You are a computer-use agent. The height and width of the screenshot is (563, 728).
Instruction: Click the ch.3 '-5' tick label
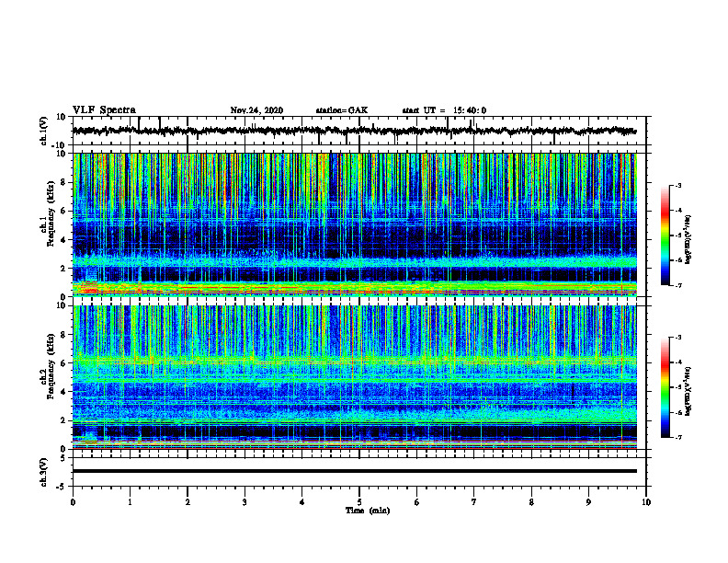[62, 487]
